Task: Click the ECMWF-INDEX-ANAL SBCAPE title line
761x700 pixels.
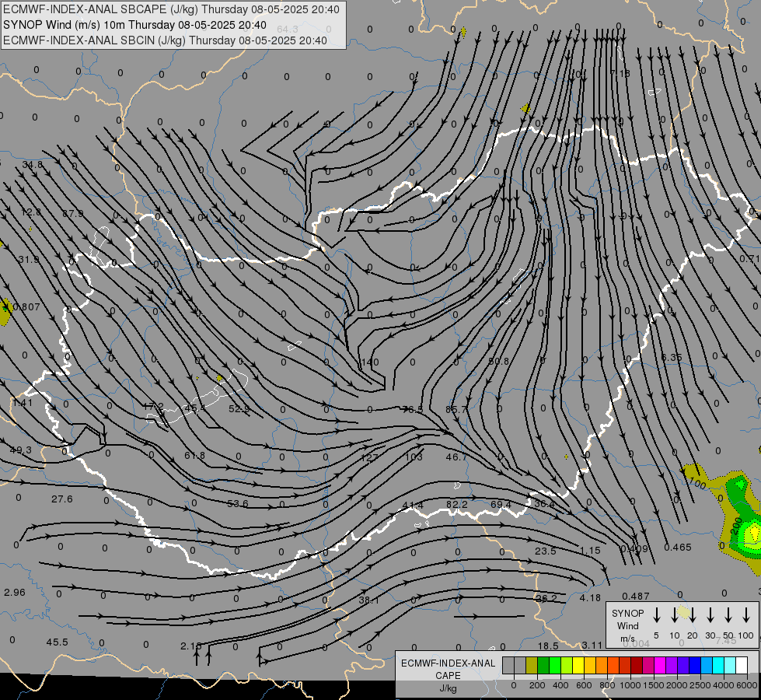Action: pyautogui.click(x=171, y=9)
